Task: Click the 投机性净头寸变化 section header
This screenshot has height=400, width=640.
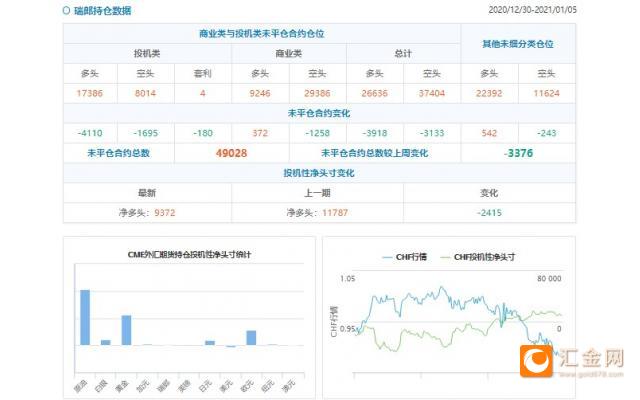Action: tap(319, 173)
